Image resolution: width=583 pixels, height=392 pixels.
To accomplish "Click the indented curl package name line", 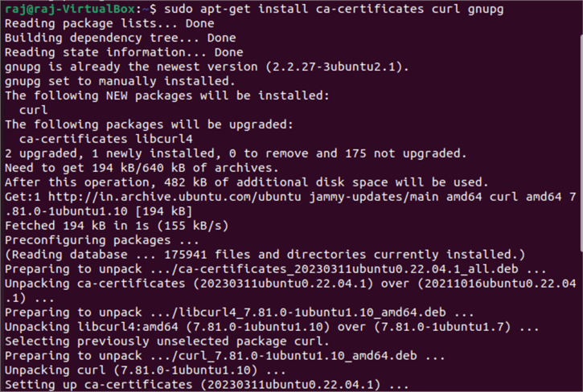I will [x=33, y=110].
